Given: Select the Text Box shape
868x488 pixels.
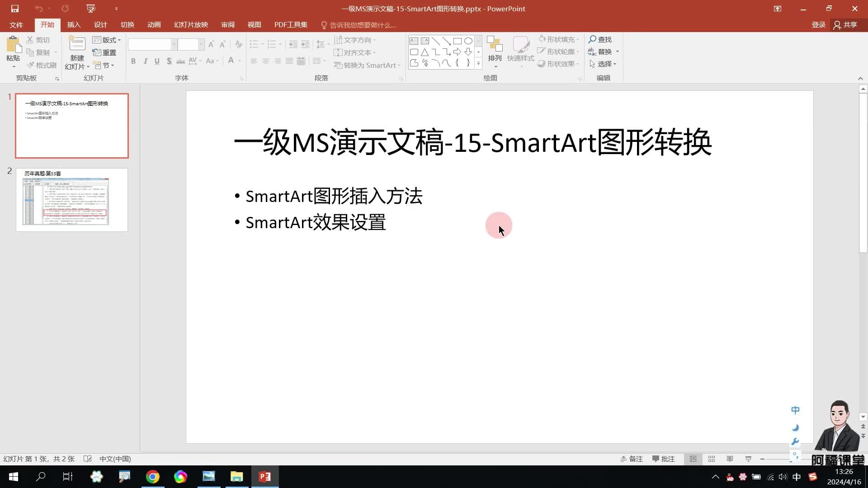Looking at the screenshot, I should [x=414, y=41].
